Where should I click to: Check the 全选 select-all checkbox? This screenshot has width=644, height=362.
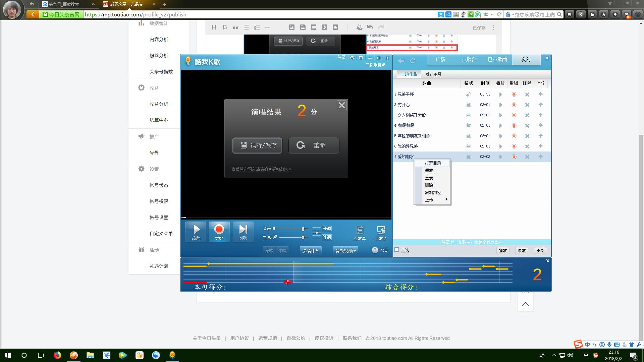(x=396, y=249)
